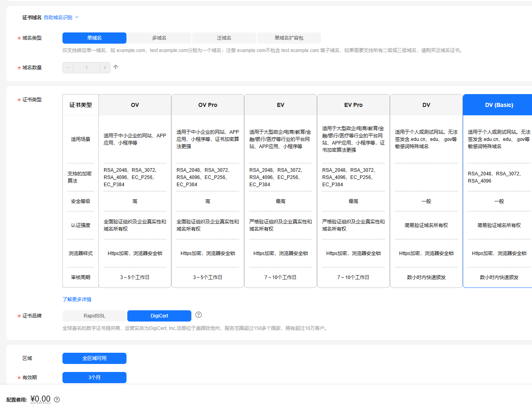The width and height of the screenshot is (532, 410).
Task: Click the minus icon for domain quantity
Action: click(68, 68)
